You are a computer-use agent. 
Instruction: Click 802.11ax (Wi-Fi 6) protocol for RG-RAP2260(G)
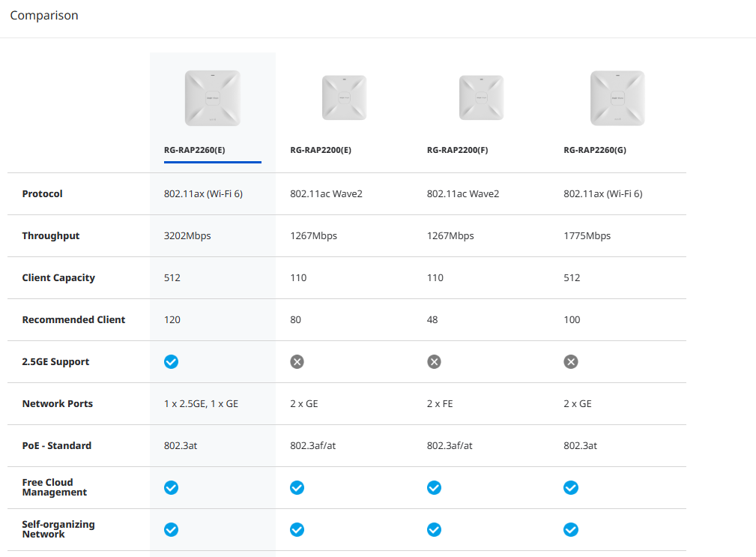602,194
